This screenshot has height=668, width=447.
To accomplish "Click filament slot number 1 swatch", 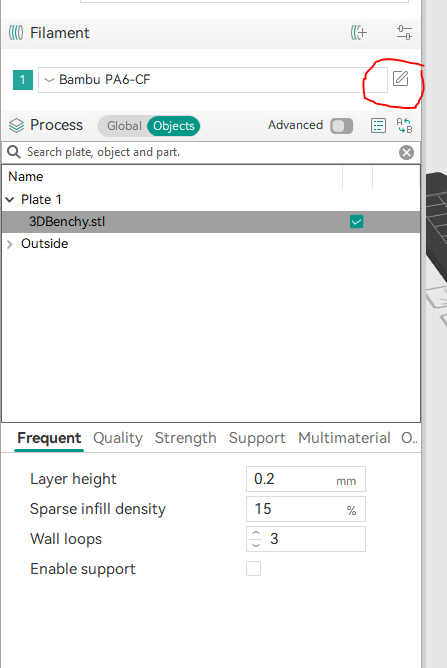I will [23, 80].
